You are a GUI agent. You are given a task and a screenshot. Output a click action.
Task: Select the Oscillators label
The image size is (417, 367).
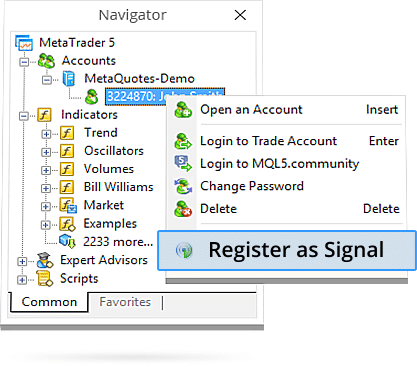click(114, 151)
